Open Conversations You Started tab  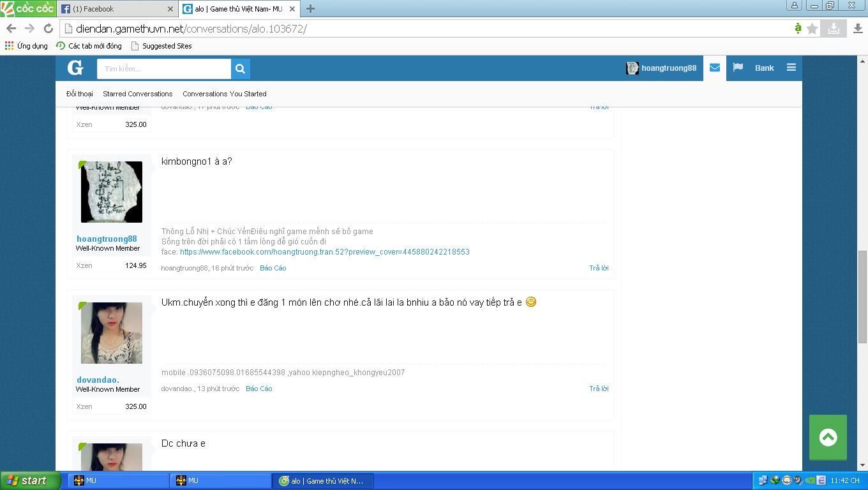click(225, 94)
